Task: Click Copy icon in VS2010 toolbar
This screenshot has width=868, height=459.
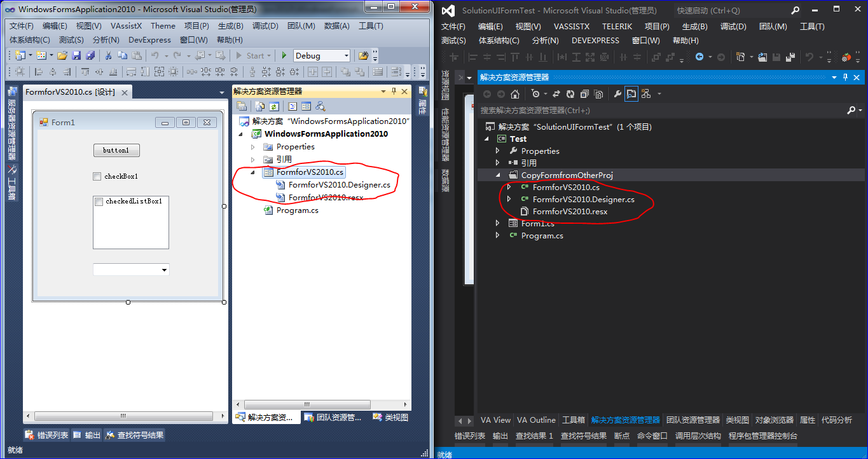Action: point(122,55)
